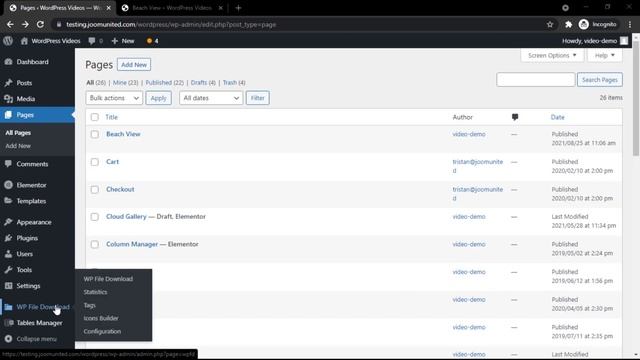Toggle the select-all checkbox in the header
The image size is (640, 360).
[95, 117]
